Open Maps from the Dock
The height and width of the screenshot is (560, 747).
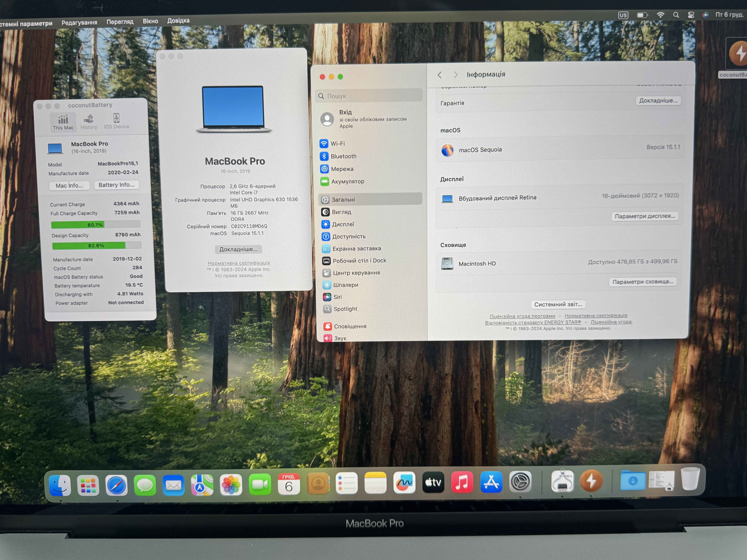(202, 485)
